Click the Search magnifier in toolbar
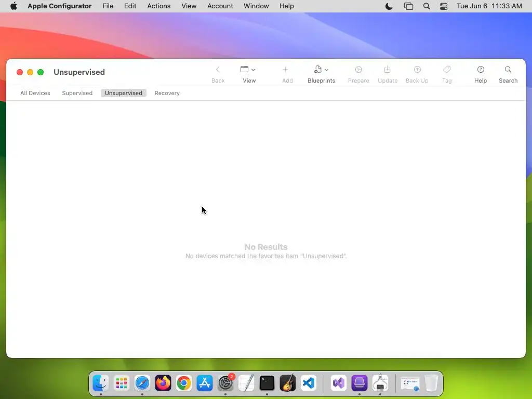Image resolution: width=532 pixels, height=399 pixels. 508,70
